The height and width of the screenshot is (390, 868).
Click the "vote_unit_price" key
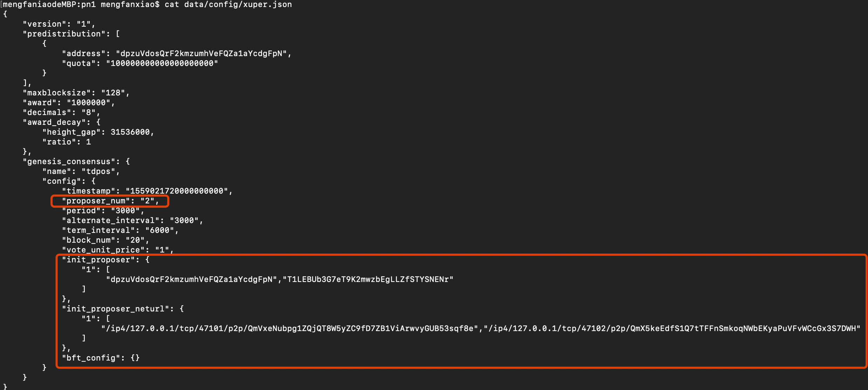[x=103, y=250]
